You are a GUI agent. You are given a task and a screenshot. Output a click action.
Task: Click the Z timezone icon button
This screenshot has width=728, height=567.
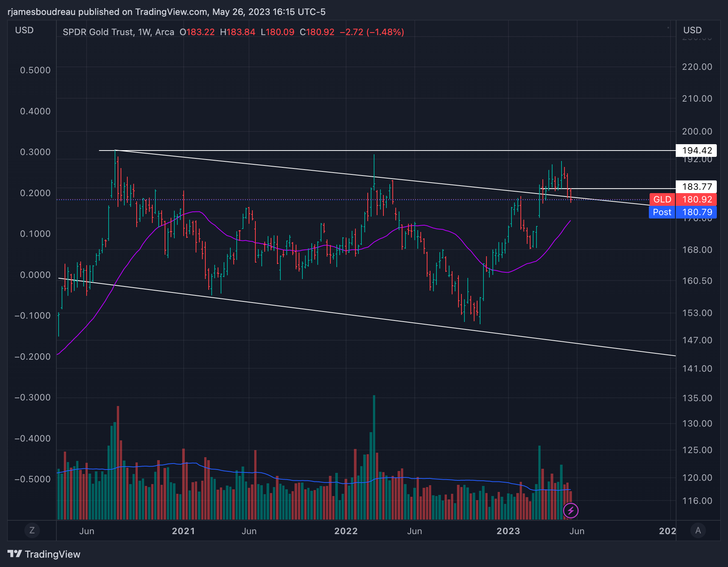click(32, 530)
